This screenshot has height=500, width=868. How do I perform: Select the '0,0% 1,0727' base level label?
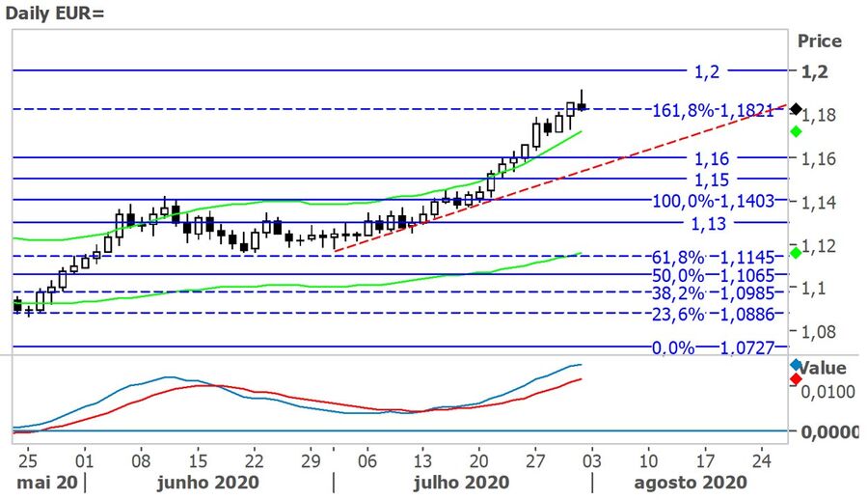pos(713,347)
